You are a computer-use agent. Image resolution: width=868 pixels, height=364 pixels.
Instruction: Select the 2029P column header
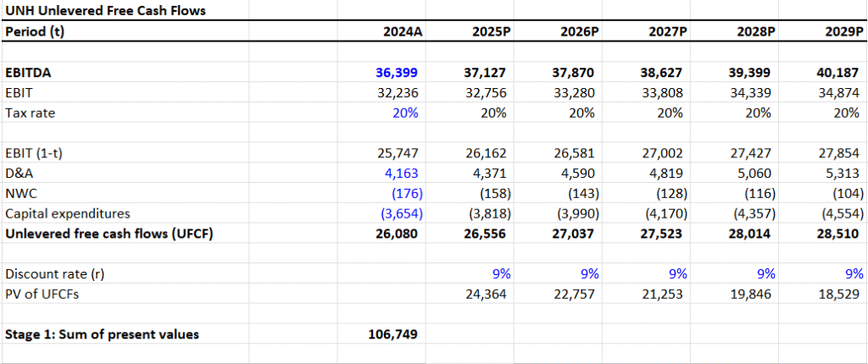coord(844,31)
